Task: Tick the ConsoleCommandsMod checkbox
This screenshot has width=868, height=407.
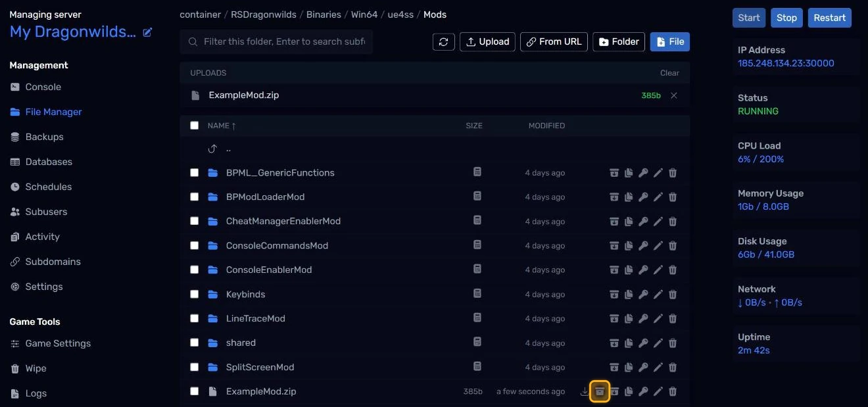Action: [x=194, y=245]
